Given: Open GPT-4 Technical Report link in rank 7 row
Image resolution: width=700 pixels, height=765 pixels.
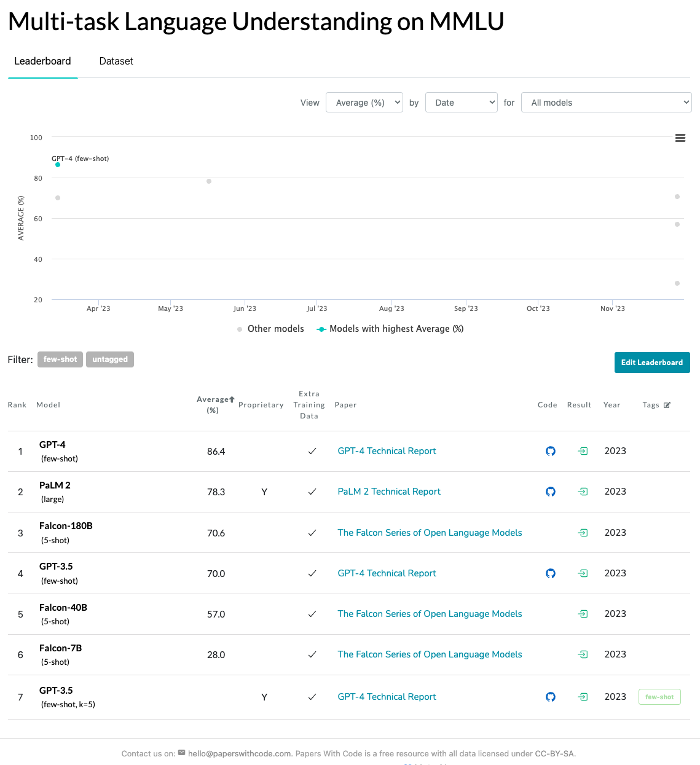Looking at the screenshot, I should [387, 697].
